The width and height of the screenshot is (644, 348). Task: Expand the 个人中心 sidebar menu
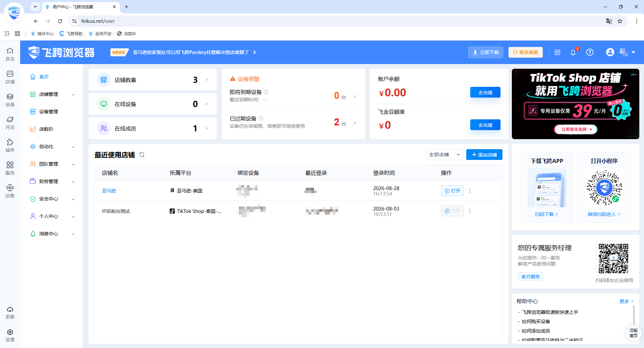[x=52, y=216]
